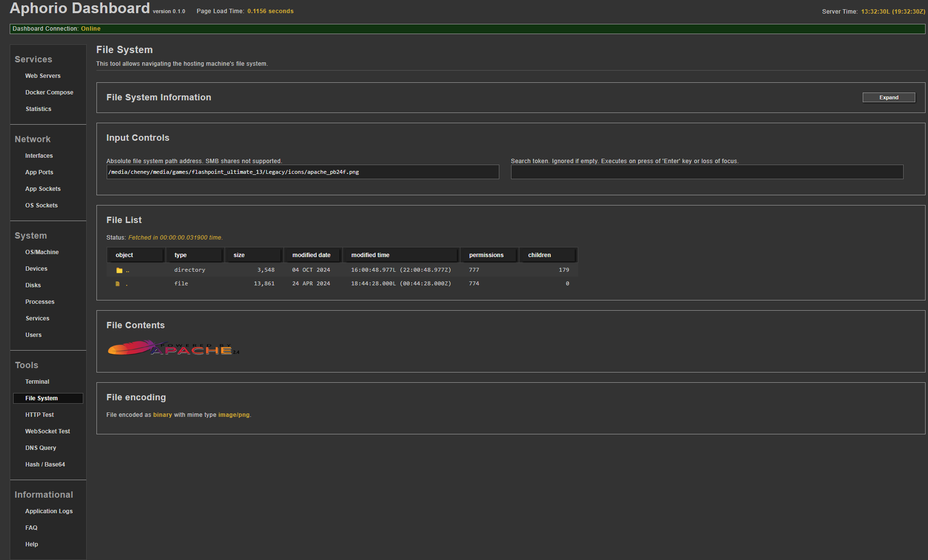Select the File System tool
The width and height of the screenshot is (928, 560).
pos(41,398)
